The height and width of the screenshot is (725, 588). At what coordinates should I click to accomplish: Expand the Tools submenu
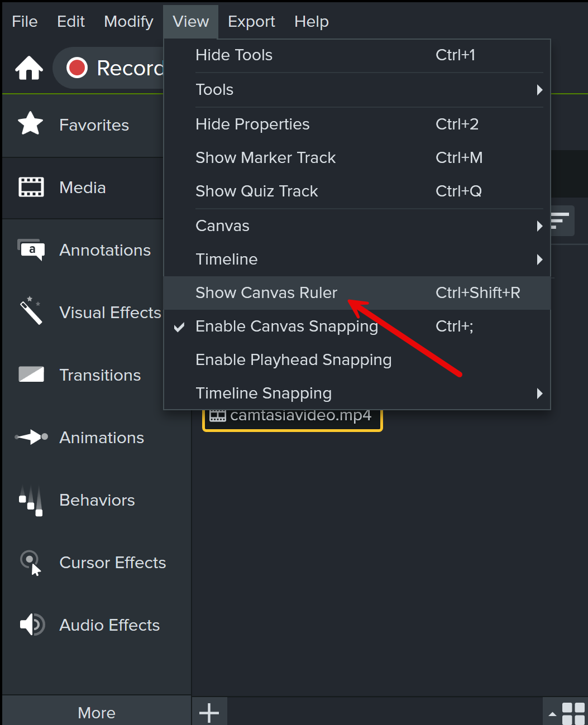[357, 89]
